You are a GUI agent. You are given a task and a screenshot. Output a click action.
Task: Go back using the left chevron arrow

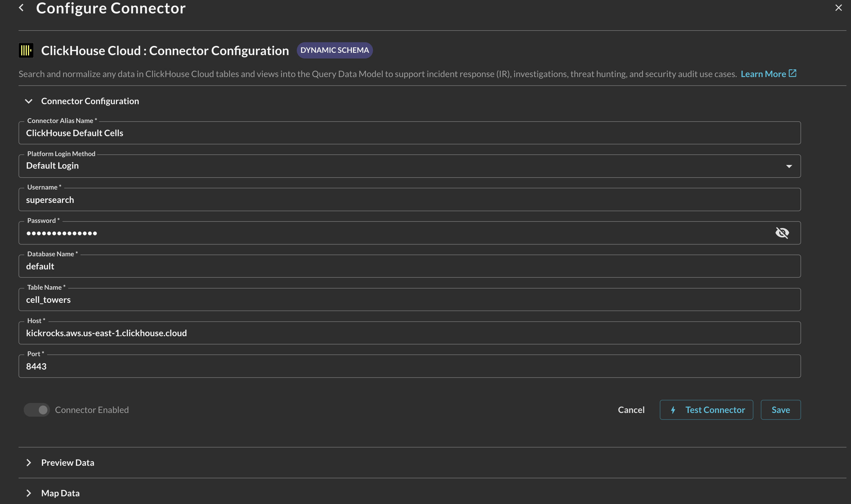21,7
